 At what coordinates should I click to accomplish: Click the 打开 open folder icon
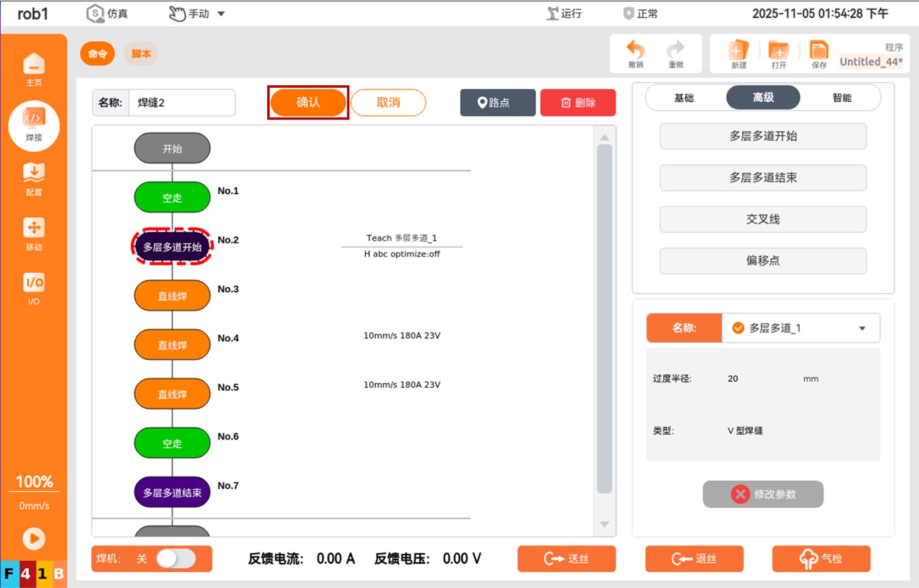pyautogui.click(x=778, y=54)
